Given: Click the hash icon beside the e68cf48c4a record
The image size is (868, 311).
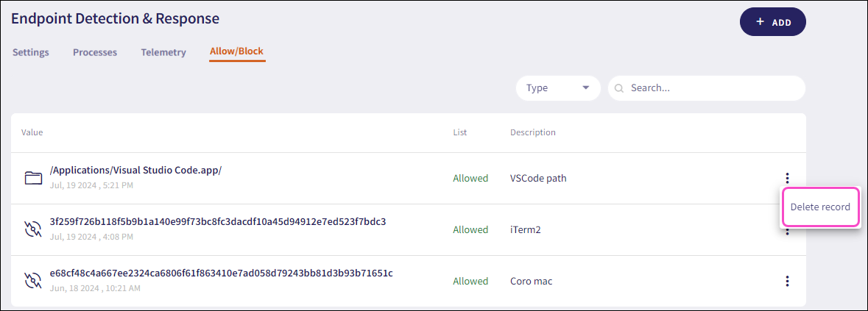Looking at the screenshot, I should (33, 281).
